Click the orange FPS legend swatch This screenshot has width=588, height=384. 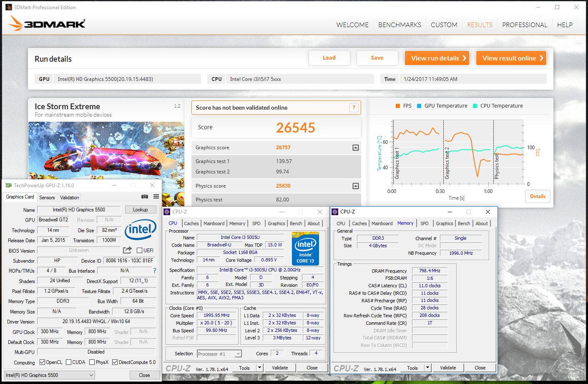point(398,106)
